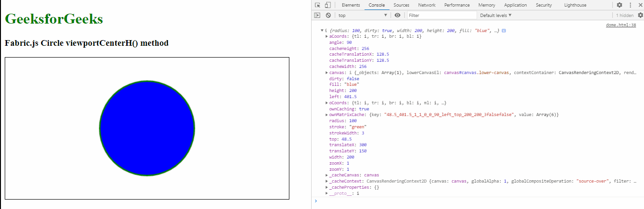The height and width of the screenshot is (209, 644).
Task: Expand the __proto__ property
Action: 327,193
